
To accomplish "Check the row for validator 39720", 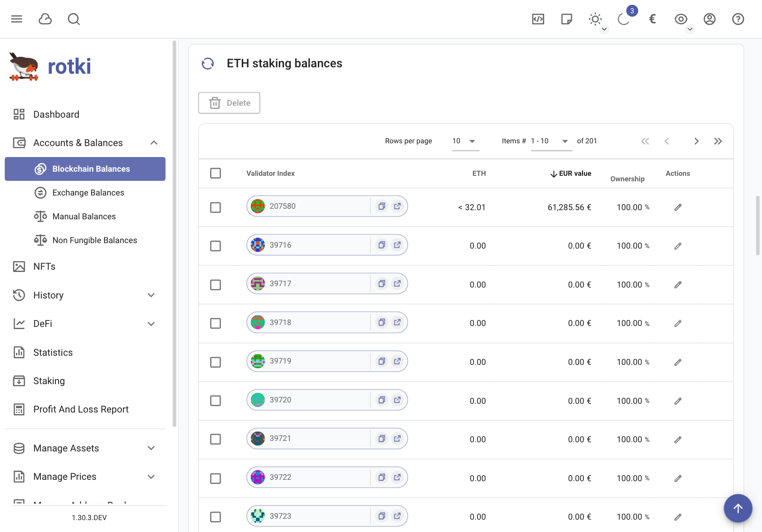I will (x=215, y=401).
